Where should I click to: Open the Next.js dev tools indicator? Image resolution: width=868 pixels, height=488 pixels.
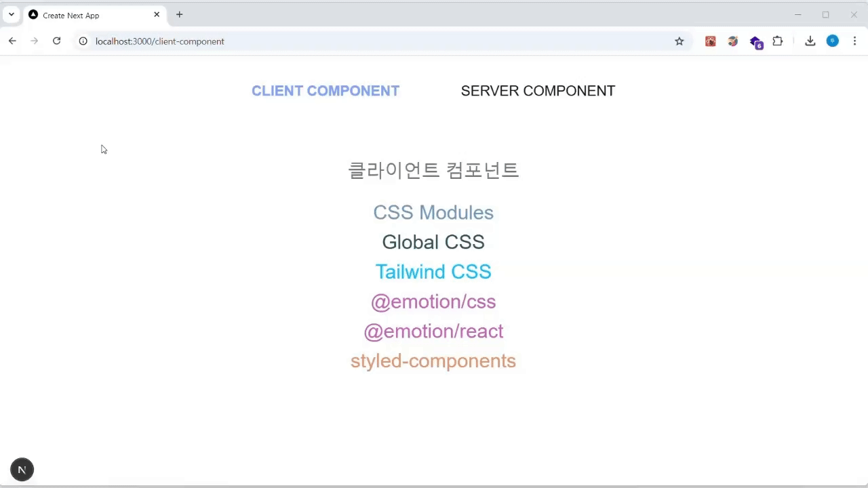click(22, 470)
